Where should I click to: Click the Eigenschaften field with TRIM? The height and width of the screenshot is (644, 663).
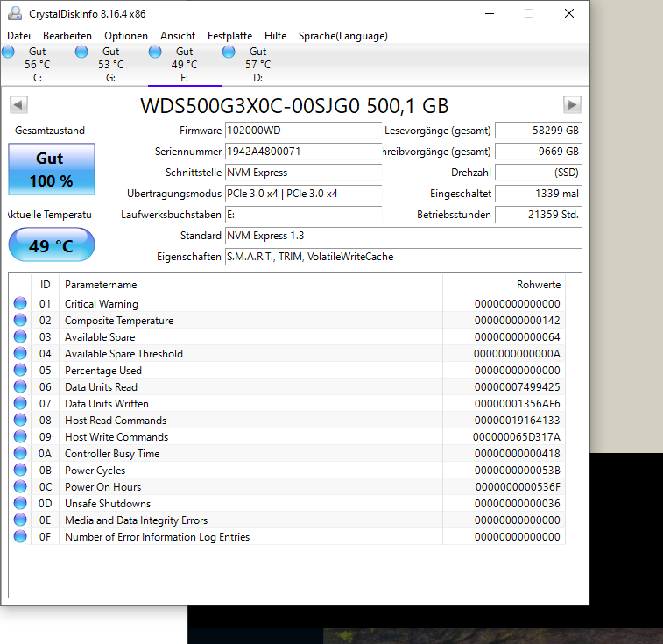coord(404,257)
